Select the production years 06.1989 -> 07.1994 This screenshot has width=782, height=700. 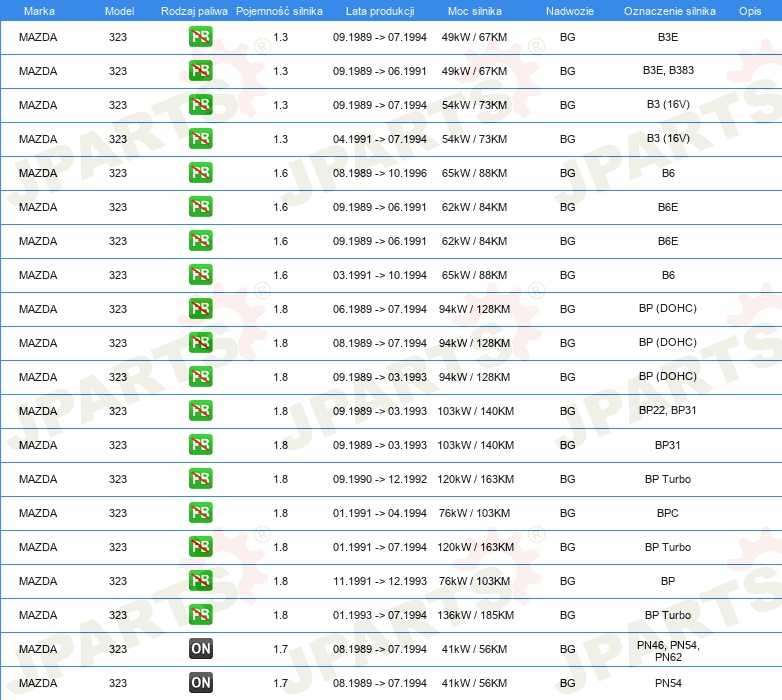pyautogui.click(x=380, y=309)
